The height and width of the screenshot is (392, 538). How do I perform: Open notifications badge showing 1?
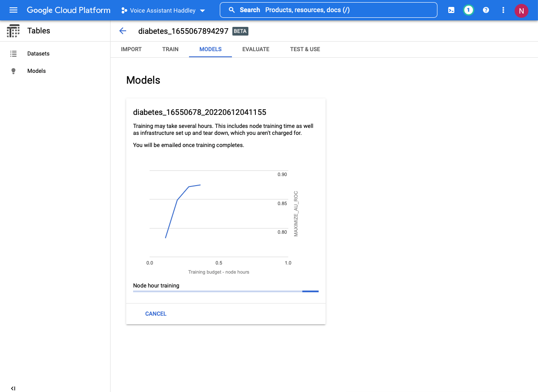pyautogui.click(x=468, y=10)
